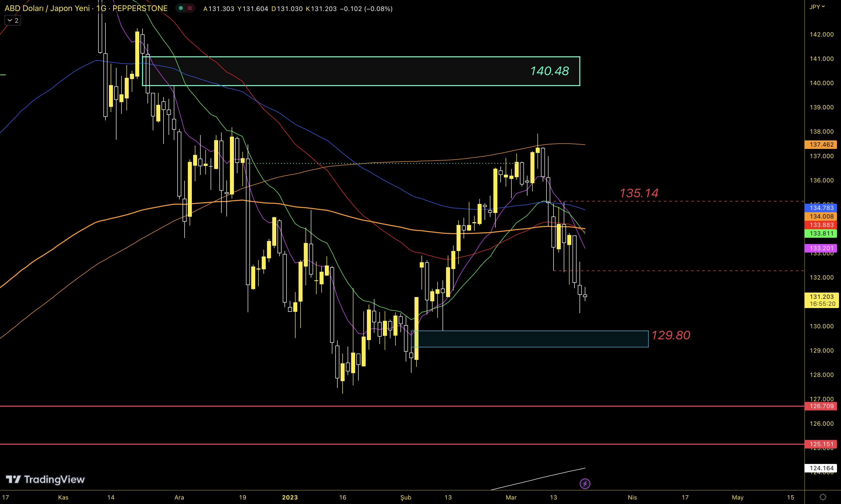Click the 140.48 resistance zone label
Screen dimensions: 841x504
549,71
